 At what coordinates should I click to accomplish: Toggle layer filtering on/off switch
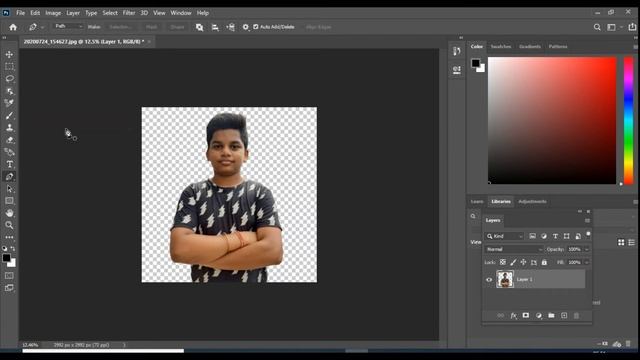(588, 234)
